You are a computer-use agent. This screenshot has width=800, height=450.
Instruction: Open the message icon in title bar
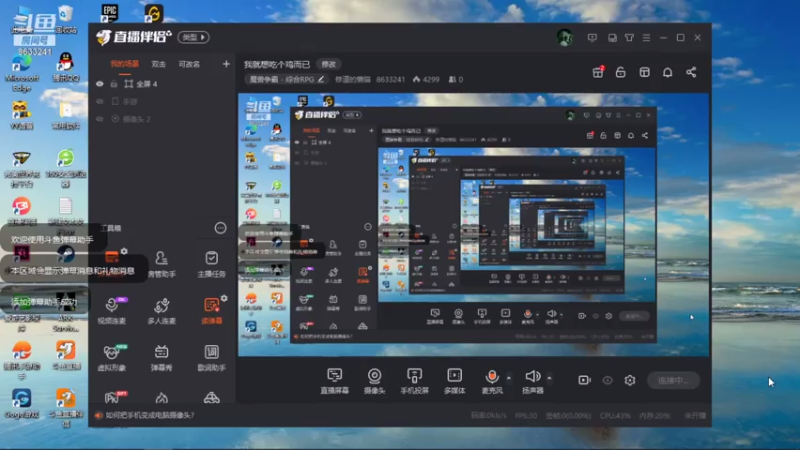coord(592,38)
